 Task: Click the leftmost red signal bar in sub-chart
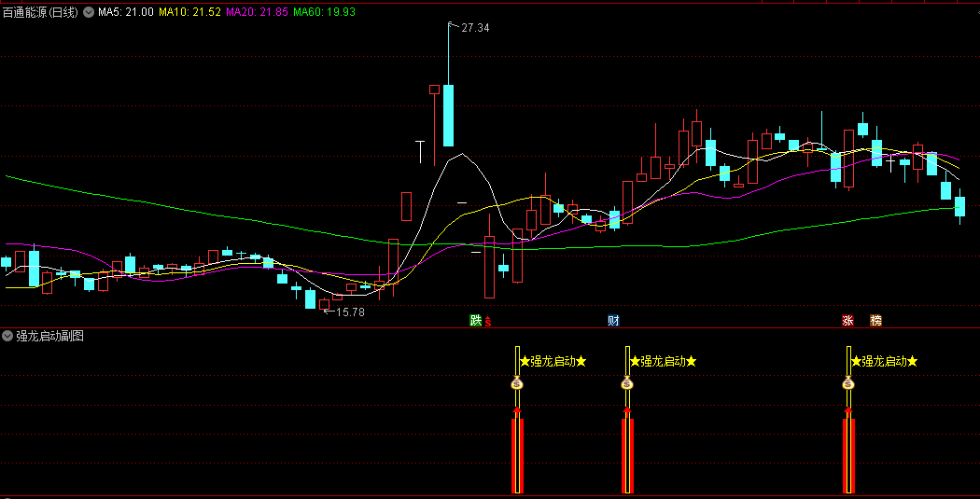[x=517, y=456]
